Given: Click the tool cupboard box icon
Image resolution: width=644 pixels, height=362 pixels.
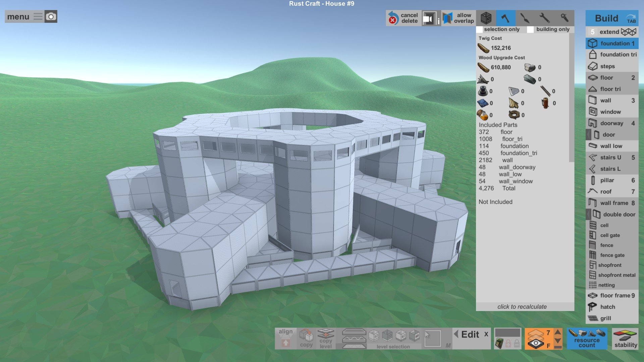Looking at the screenshot, I should (486, 18).
